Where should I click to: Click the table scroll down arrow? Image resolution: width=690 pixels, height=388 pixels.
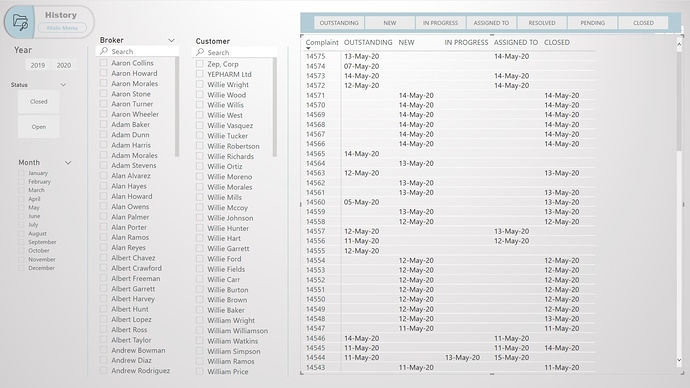click(x=679, y=361)
